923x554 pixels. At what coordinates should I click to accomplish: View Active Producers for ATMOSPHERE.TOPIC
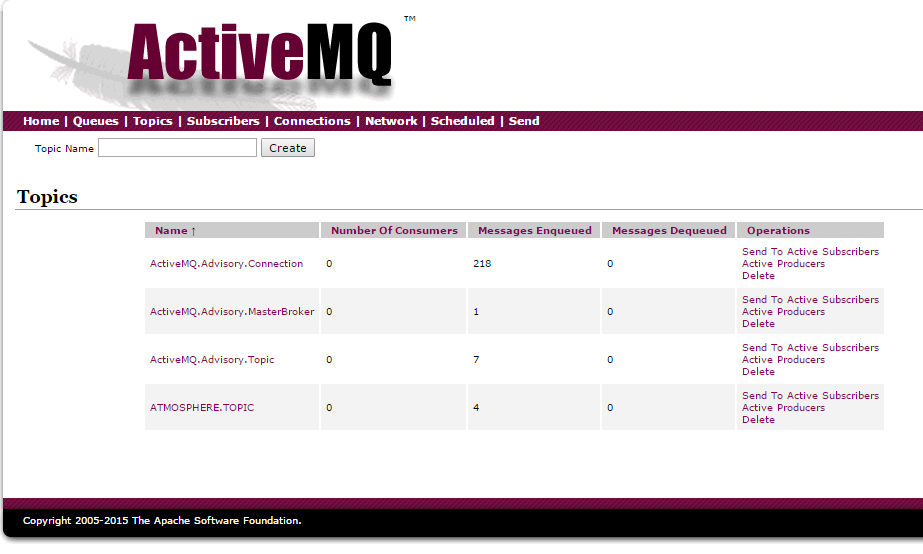pyautogui.click(x=783, y=407)
